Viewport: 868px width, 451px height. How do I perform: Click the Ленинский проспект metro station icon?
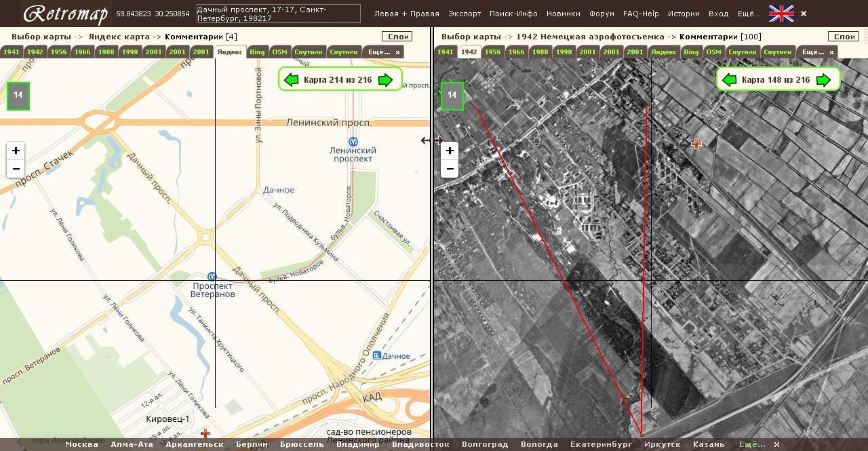click(353, 142)
